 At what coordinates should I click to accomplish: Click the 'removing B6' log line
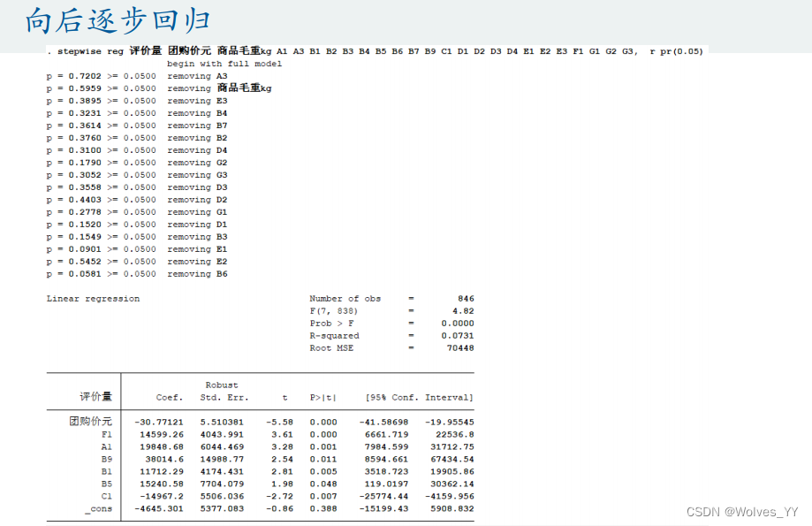coord(137,274)
